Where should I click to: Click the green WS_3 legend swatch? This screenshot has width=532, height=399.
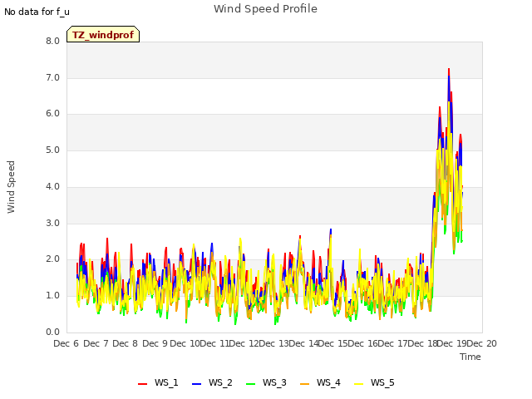point(250,384)
